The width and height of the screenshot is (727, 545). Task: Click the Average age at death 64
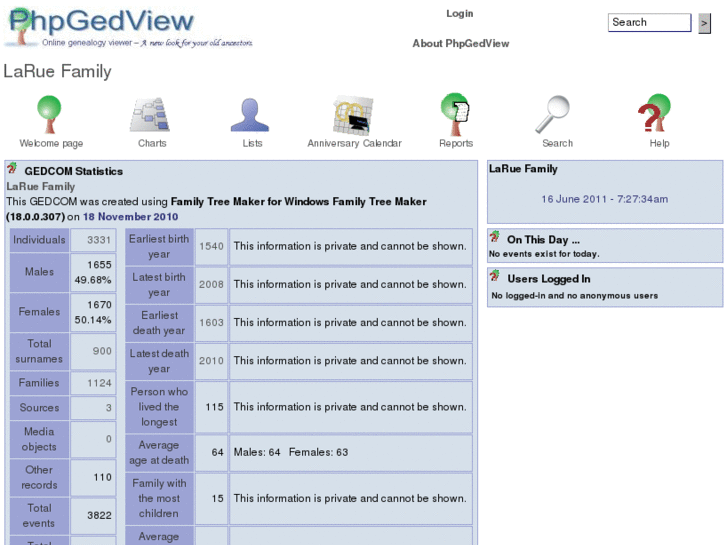217,452
